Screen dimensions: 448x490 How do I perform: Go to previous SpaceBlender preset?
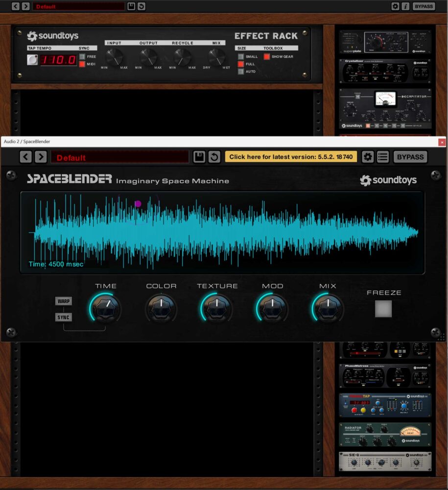(25, 157)
